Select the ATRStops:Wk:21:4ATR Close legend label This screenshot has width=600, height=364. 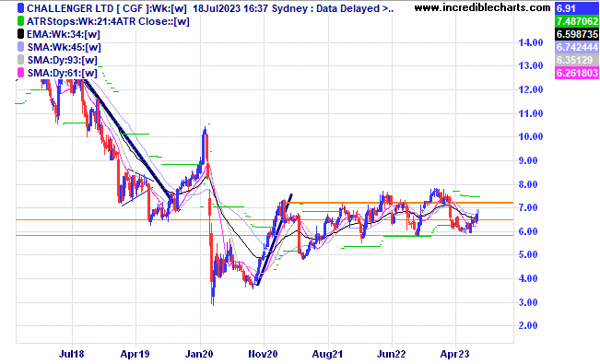[x=108, y=21]
